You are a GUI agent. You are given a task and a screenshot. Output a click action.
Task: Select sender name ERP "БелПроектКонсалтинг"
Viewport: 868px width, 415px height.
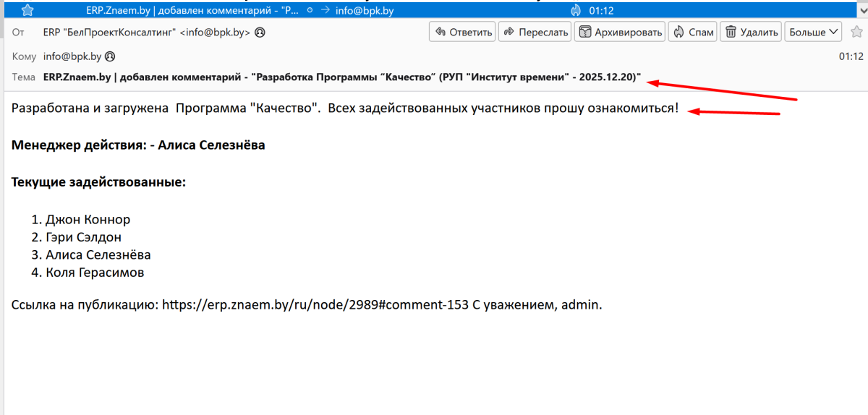pos(110,33)
